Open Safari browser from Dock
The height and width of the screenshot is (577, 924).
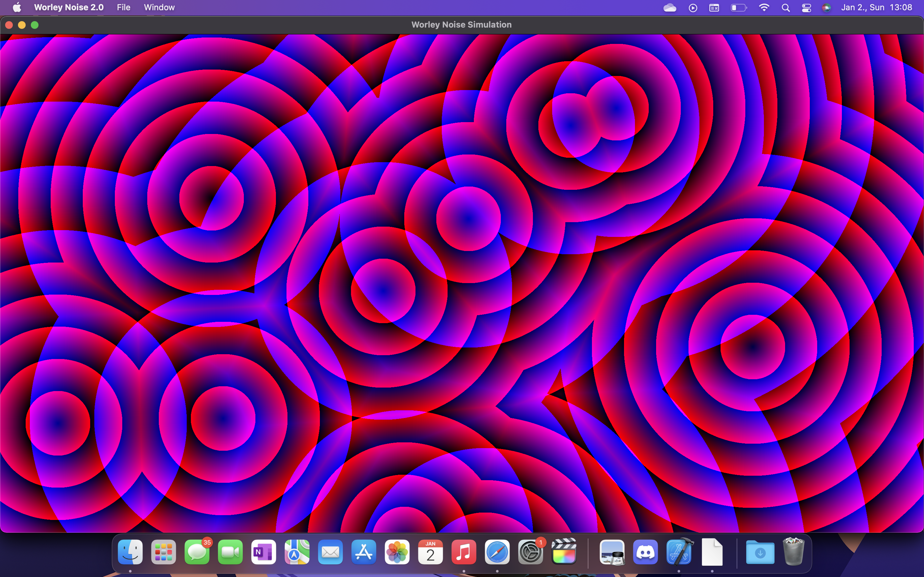[x=497, y=552]
